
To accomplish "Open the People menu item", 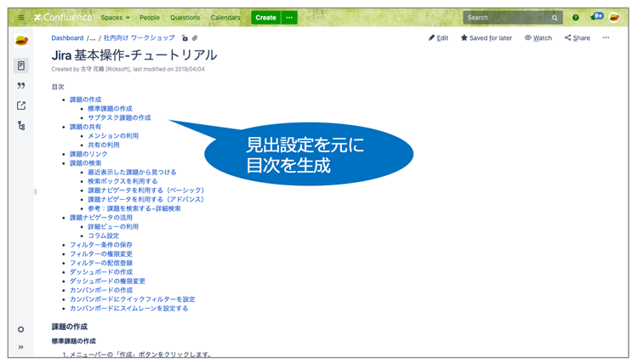I will pos(150,18).
